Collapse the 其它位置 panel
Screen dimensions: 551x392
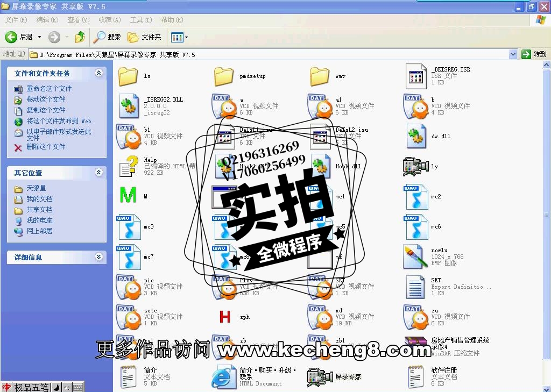coord(99,173)
